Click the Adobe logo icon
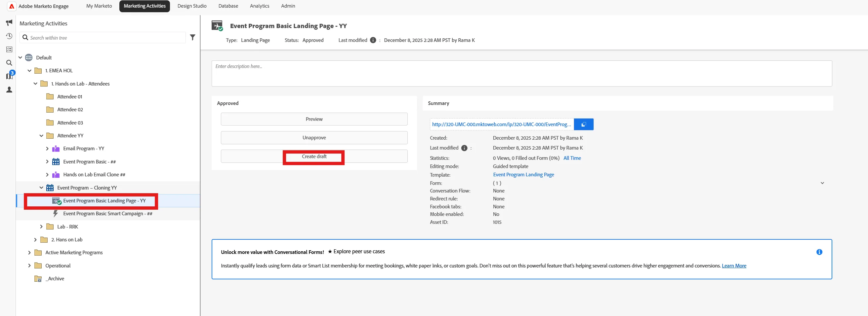 point(12,6)
